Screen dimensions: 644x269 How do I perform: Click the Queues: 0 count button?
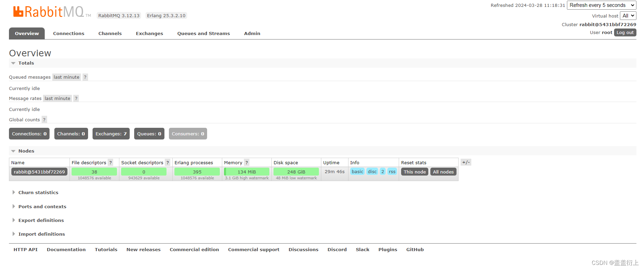pyautogui.click(x=149, y=134)
